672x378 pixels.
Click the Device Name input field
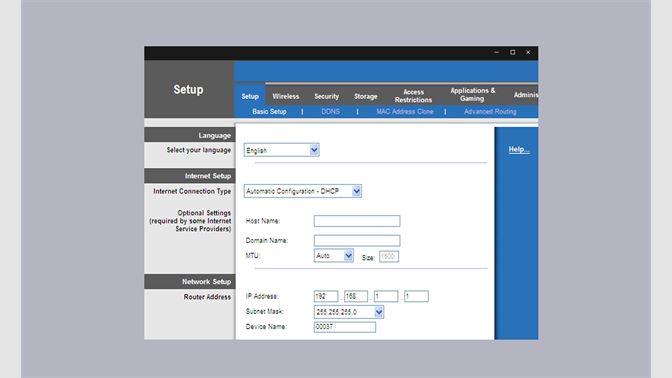[345, 327]
